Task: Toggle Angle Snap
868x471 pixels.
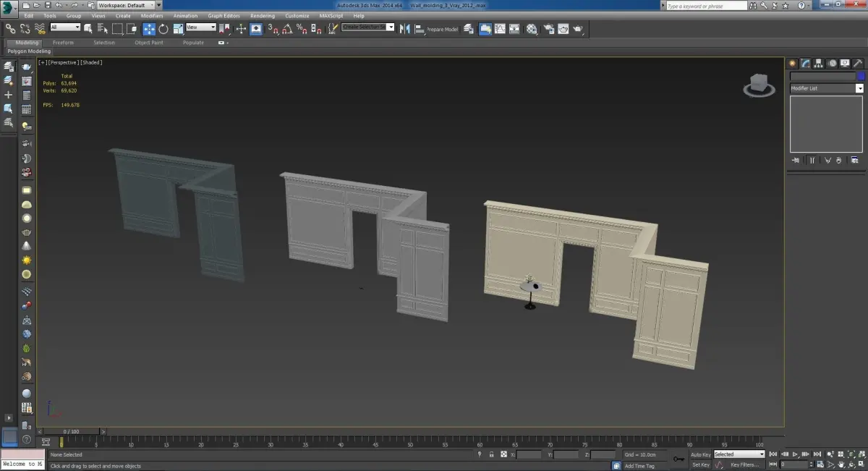Action: click(x=287, y=29)
